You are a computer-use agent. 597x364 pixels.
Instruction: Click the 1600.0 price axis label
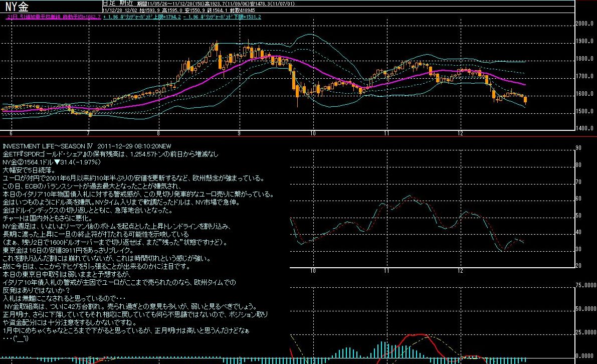(x=584, y=94)
